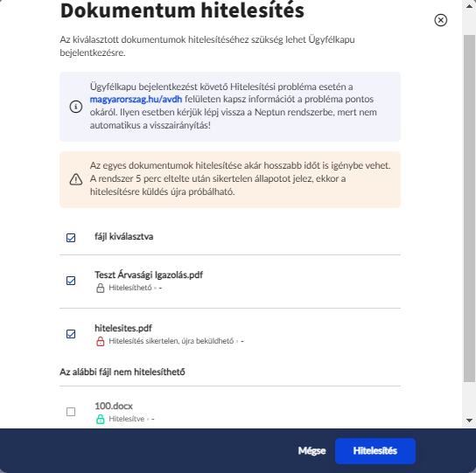Click the gray lock icon beside Hitelesíthető
The width and height of the screenshot is (476, 473).
(100, 288)
